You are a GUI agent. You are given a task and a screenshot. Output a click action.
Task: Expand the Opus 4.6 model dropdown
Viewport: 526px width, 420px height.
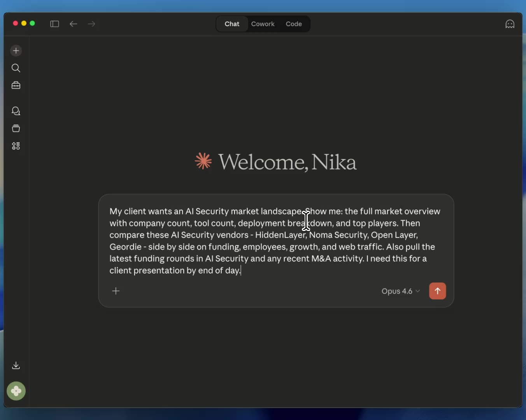click(x=400, y=291)
